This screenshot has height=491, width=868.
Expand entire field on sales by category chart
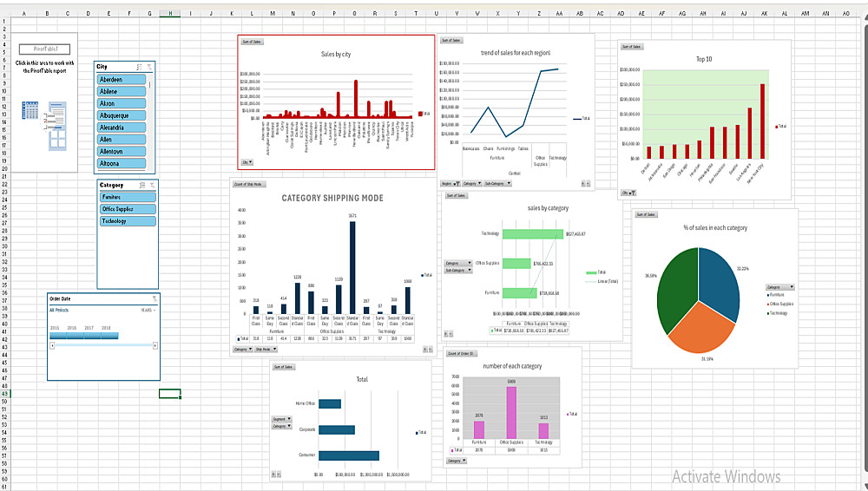click(x=445, y=334)
